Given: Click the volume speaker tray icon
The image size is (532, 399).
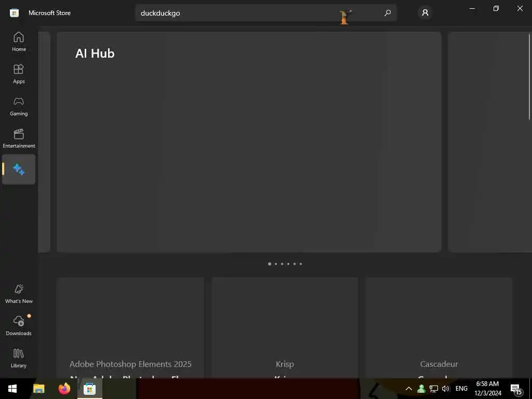Looking at the screenshot, I should pyautogui.click(x=445, y=389).
